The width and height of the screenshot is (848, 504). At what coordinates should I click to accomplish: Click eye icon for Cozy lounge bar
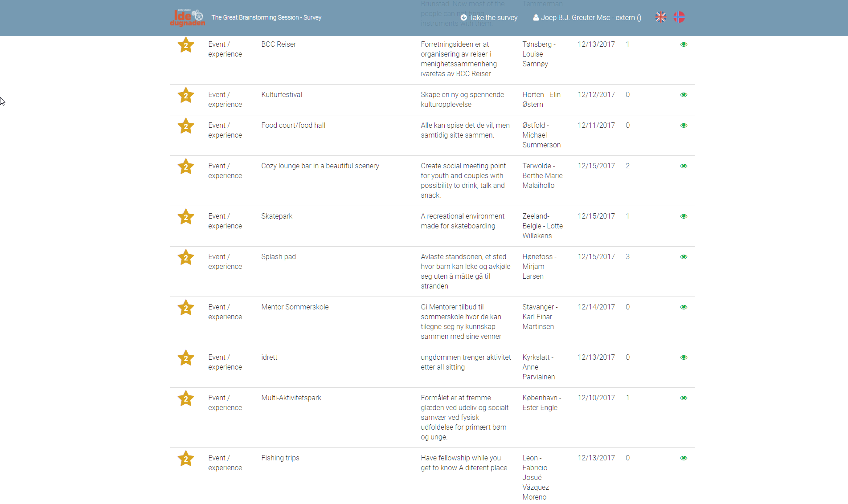tap(683, 166)
